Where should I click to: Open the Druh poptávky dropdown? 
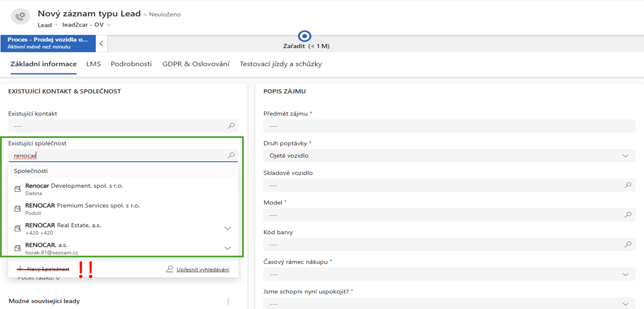tap(625, 156)
